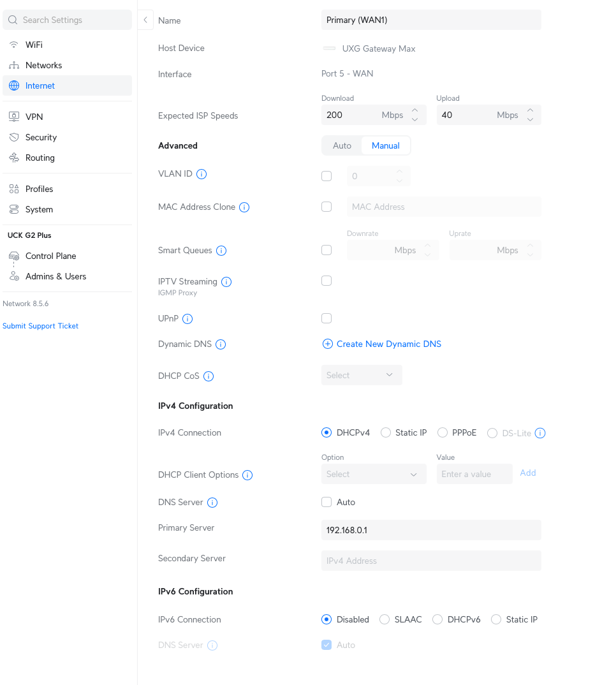Switch Advanced mode to Auto

point(342,145)
